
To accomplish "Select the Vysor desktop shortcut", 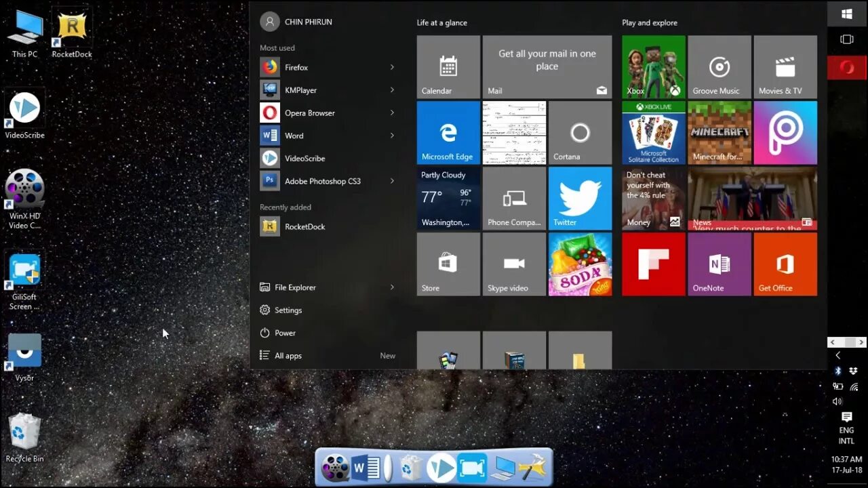I will (x=24, y=357).
